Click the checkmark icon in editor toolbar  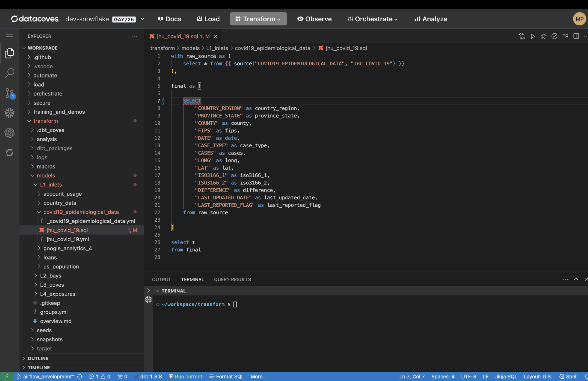click(x=555, y=36)
